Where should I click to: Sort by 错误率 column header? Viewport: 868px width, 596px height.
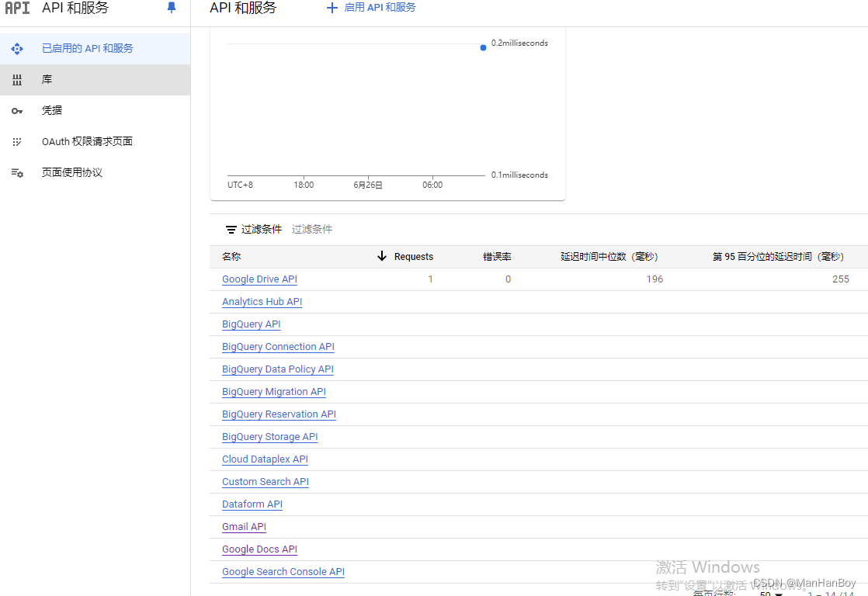tap(497, 256)
